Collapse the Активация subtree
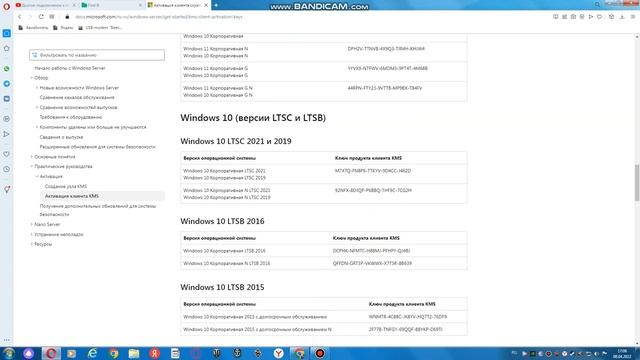 pyautogui.click(x=37, y=176)
